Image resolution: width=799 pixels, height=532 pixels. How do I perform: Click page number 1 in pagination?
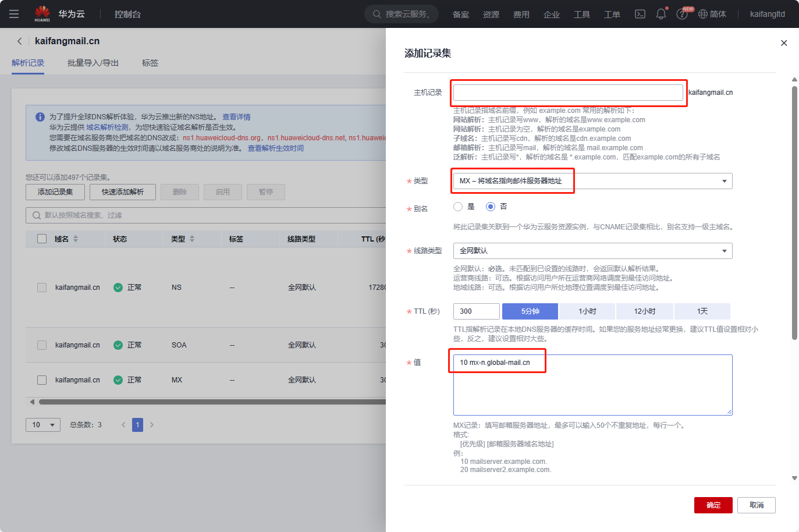(137, 425)
